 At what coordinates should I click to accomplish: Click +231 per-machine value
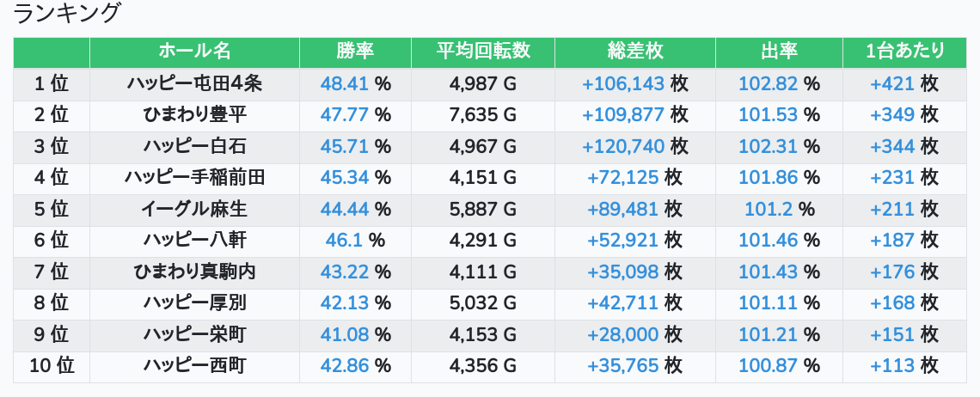(x=892, y=178)
